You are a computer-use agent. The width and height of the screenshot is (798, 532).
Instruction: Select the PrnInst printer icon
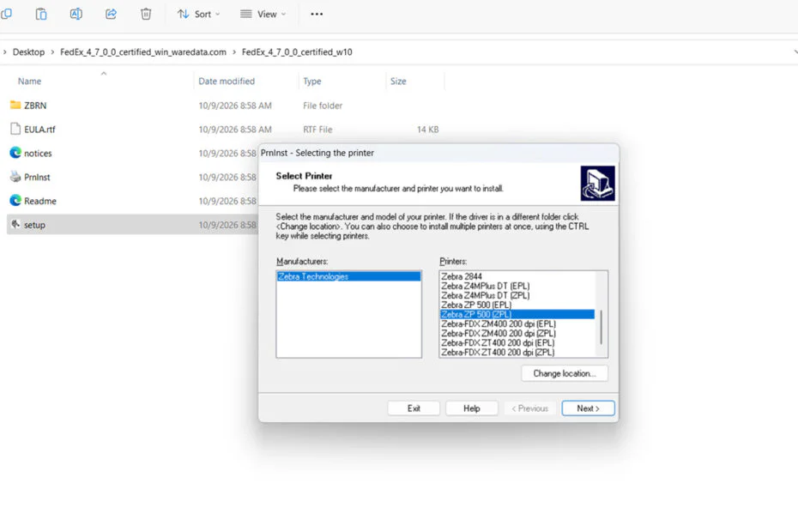15,177
